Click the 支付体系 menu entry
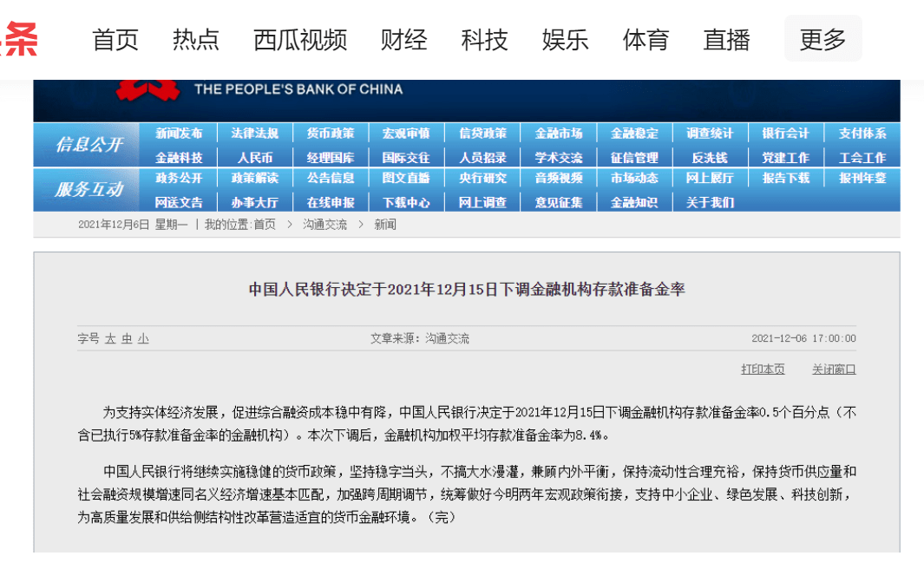 pos(862,134)
